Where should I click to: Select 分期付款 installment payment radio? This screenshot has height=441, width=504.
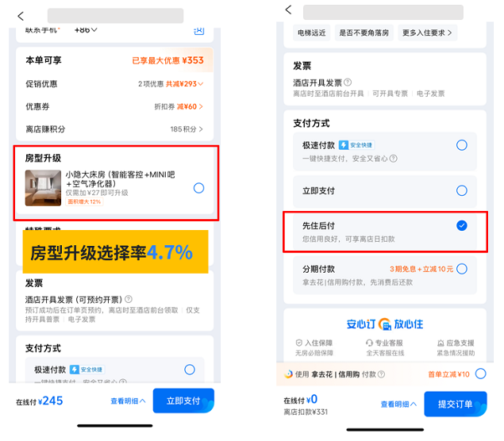tap(462, 269)
